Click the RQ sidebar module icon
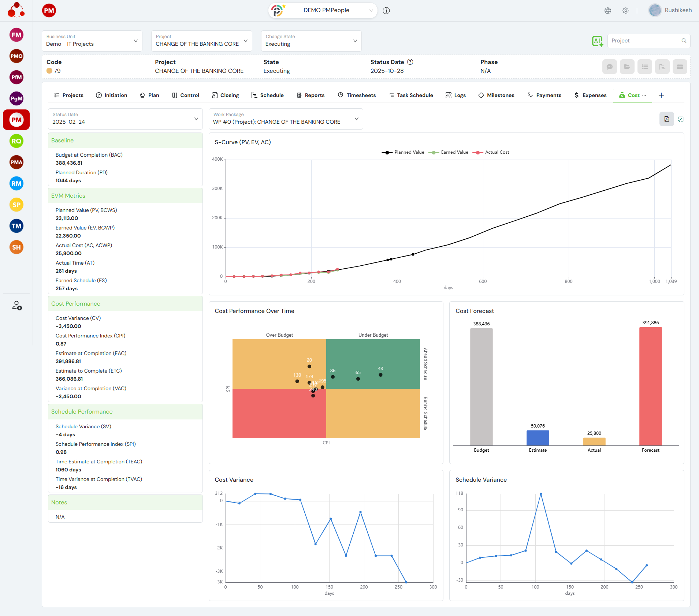 16,141
